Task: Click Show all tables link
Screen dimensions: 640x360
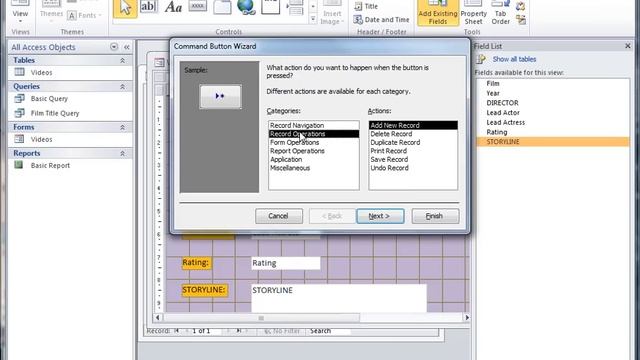Action: tap(514, 59)
